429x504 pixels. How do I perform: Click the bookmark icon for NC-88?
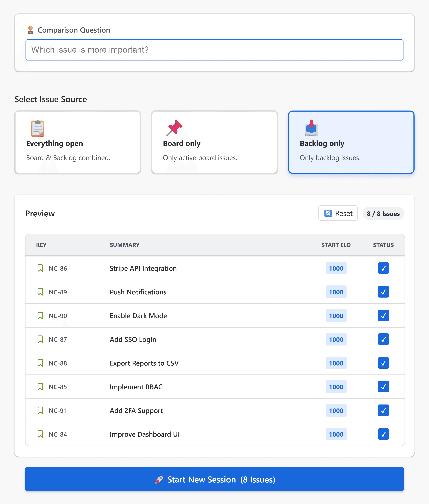(x=40, y=363)
